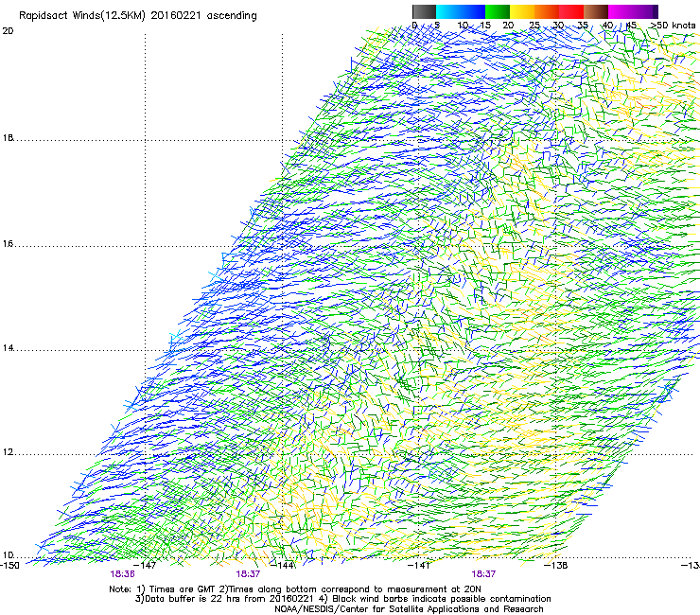Viewport: 700px width, 615px height.
Task: Click the Rapidscat Winds title text
Action: 138,16
